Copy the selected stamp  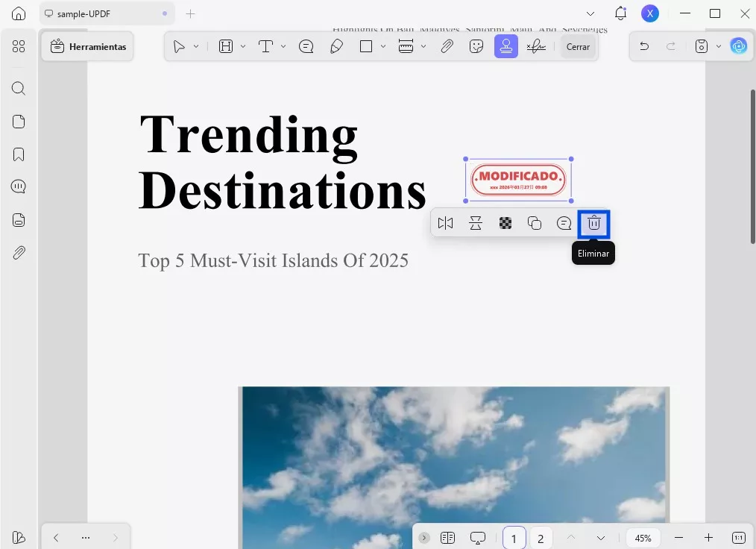click(535, 223)
